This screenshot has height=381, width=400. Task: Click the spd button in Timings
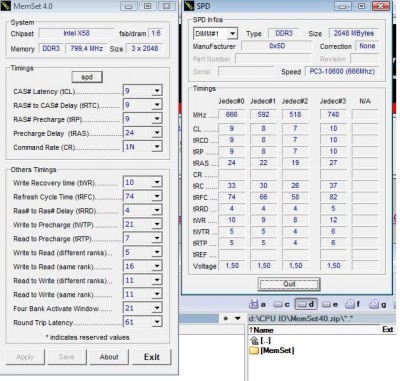[x=87, y=77]
